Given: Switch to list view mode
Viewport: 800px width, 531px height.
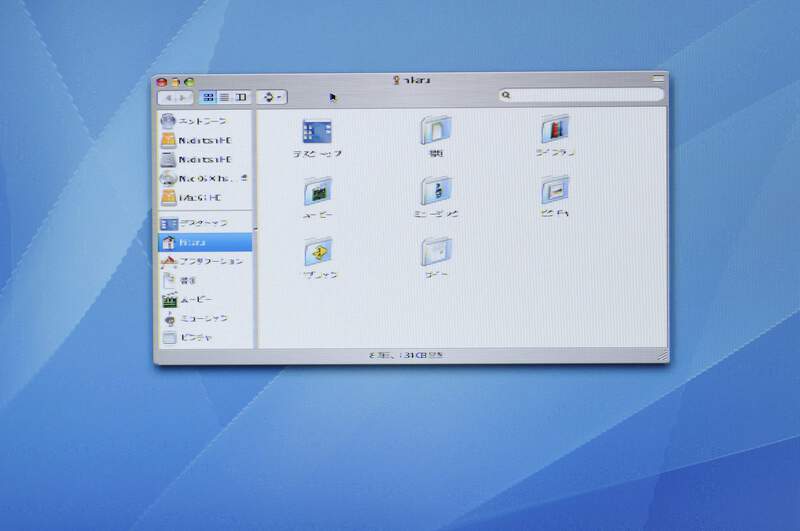Looking at the screenshot, I should (x=225, y=97).
